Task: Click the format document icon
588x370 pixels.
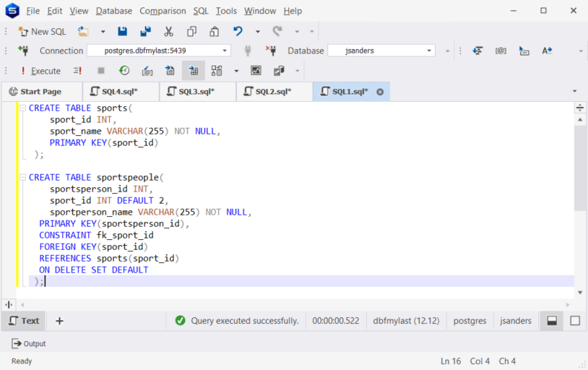Action: (x=477, y=51)
